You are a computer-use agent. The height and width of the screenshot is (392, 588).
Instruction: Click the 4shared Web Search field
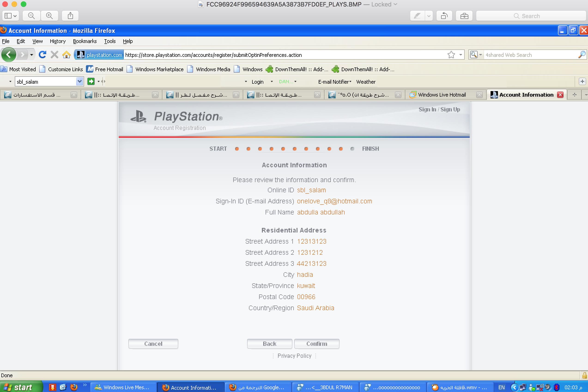pos(530,55)
